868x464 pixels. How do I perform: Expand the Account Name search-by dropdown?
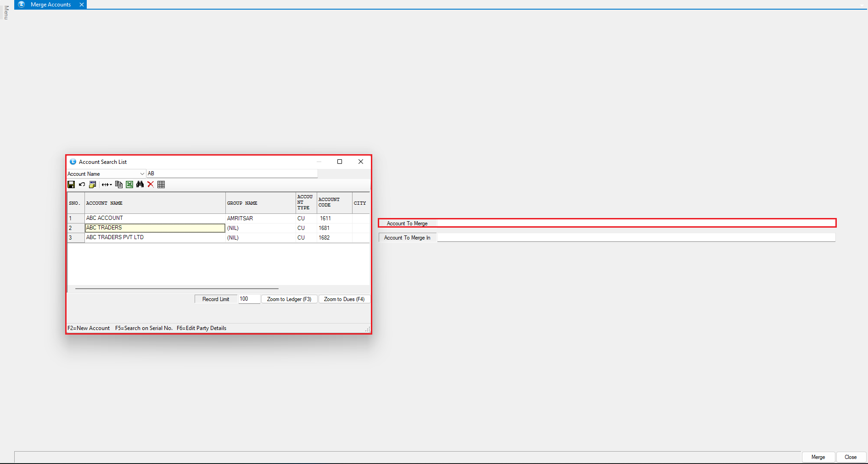pos(142,174)
